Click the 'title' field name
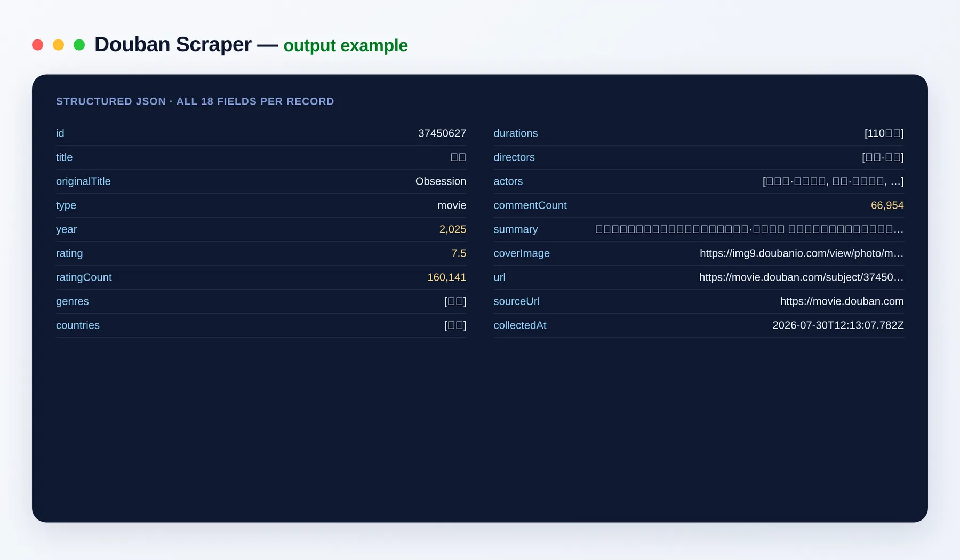The image size is (960, 560). click(64, 157)
